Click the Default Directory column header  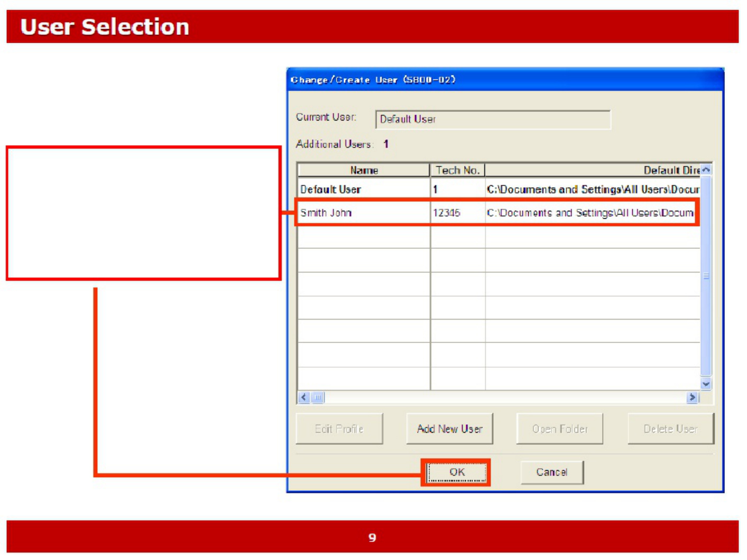593,170
